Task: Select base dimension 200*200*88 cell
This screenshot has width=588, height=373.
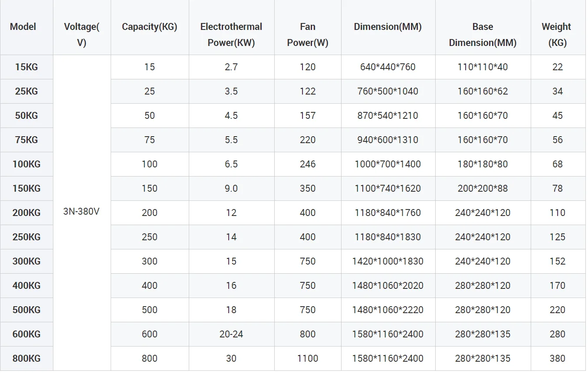Action: [x=483, y=189]
